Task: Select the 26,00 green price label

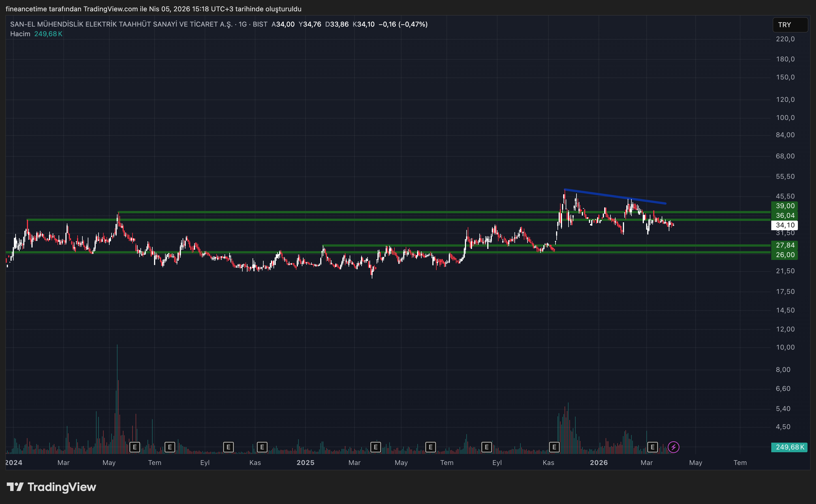Action: [784, 255]
